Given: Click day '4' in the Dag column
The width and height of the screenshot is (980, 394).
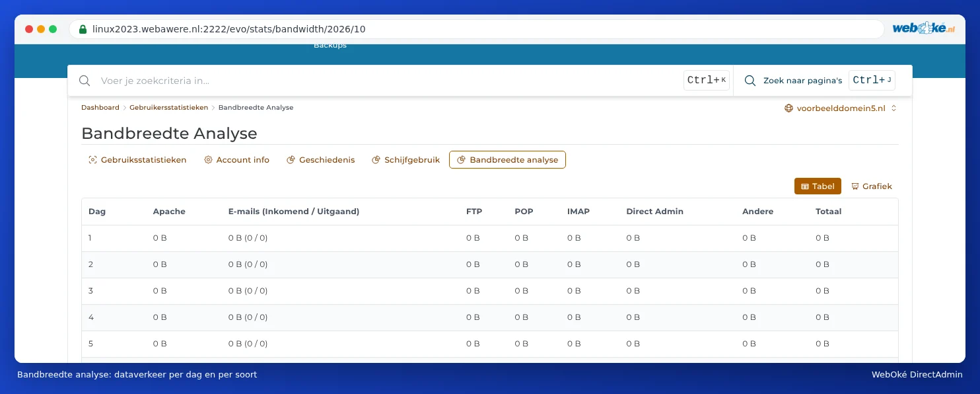Looking at the screenshot, I should point(91,317).
